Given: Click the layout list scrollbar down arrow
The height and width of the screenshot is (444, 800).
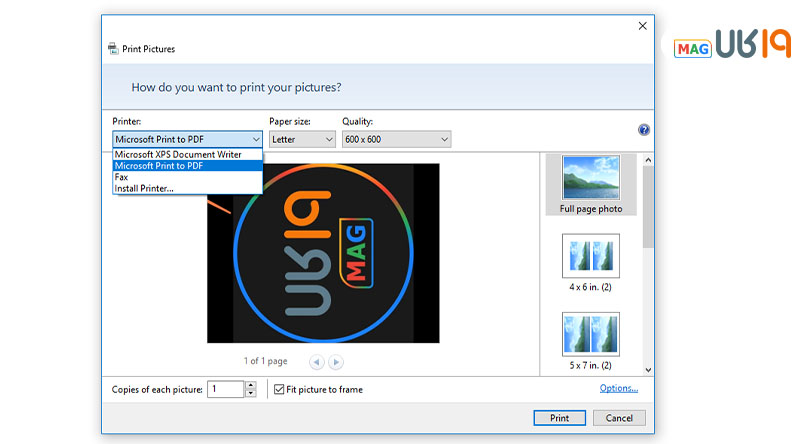Looking at the screenshot, I should click(x=647, y=370).
